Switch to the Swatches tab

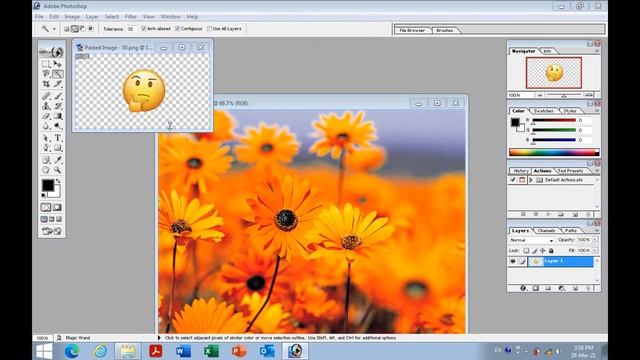[543, 111]
